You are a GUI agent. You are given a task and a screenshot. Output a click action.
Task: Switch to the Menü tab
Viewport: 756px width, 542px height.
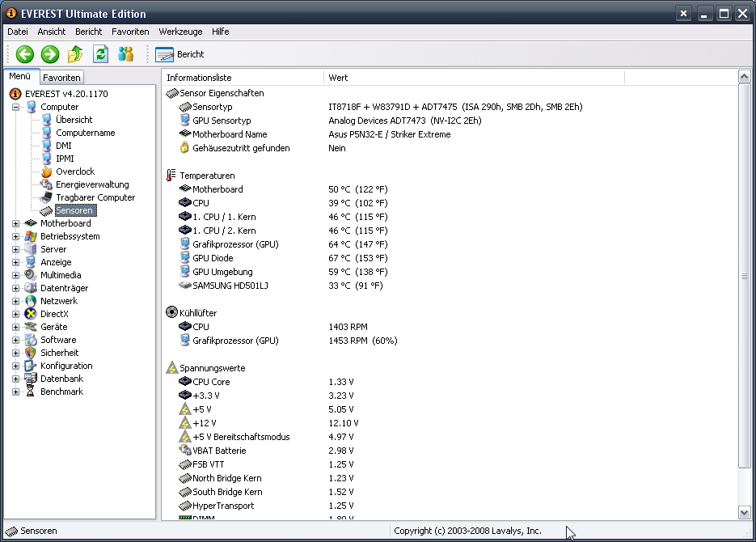coord(19,76)
